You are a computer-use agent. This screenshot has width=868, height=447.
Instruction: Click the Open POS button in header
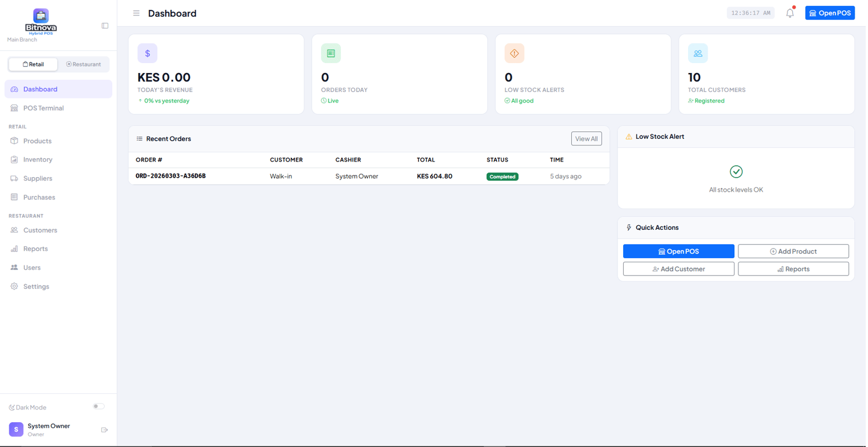click(x=830, y=13)
